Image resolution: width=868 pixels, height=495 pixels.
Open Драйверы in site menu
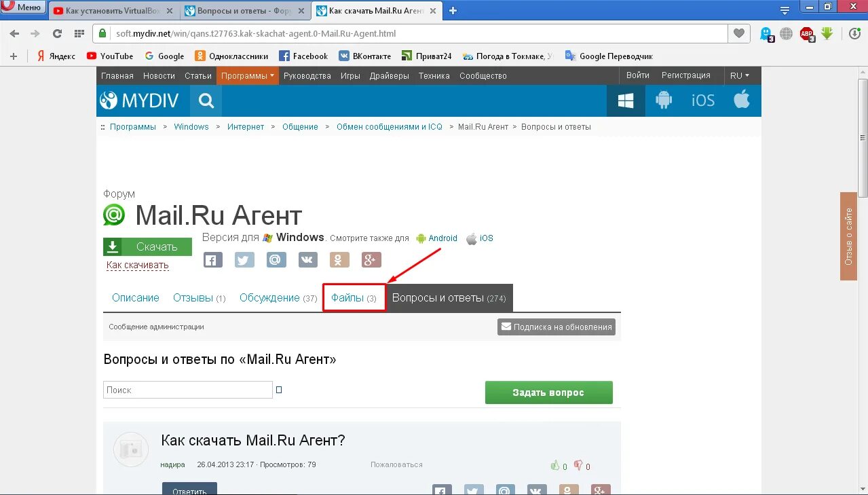(x=390, y=75)
